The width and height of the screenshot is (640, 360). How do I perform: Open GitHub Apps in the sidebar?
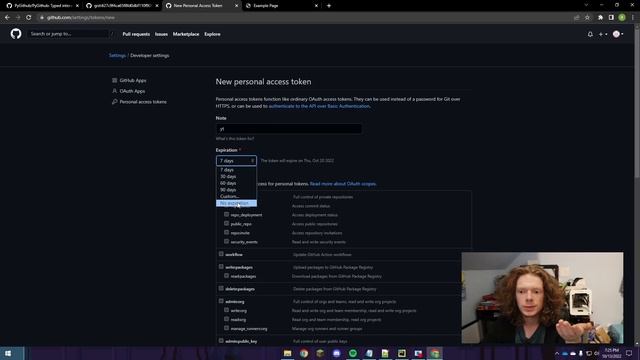[x=133, y=80]
